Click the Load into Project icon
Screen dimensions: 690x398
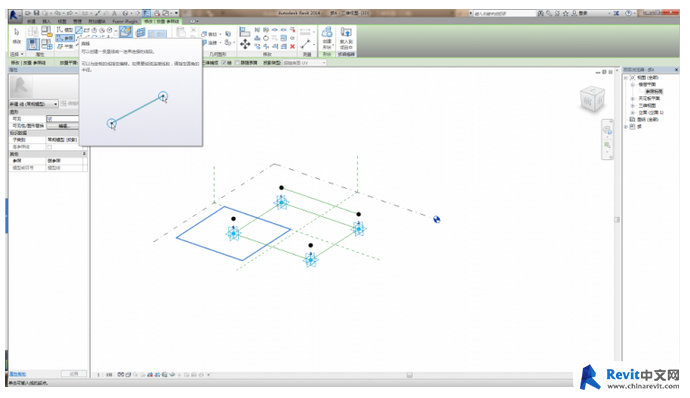tap(346, 32)
